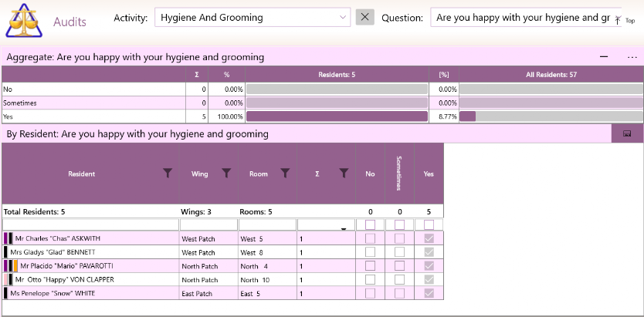Click the East 5 room cell
Viewport: 644px width, 317px height.
(267, 294)
